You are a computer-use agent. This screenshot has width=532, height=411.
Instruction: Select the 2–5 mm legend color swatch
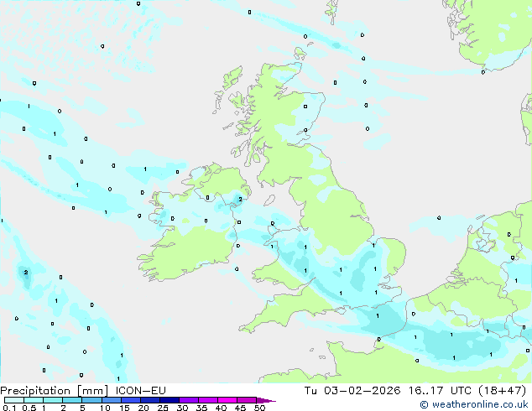(72, 400)
